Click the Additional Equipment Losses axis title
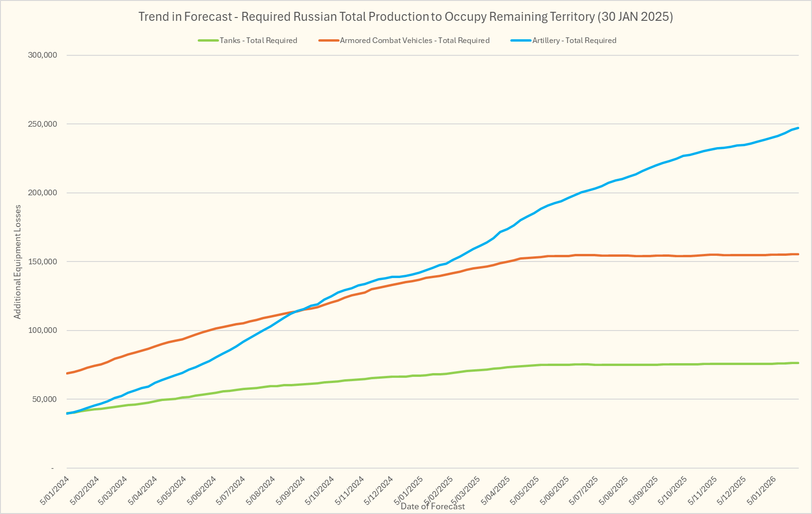 coord(17,261)
